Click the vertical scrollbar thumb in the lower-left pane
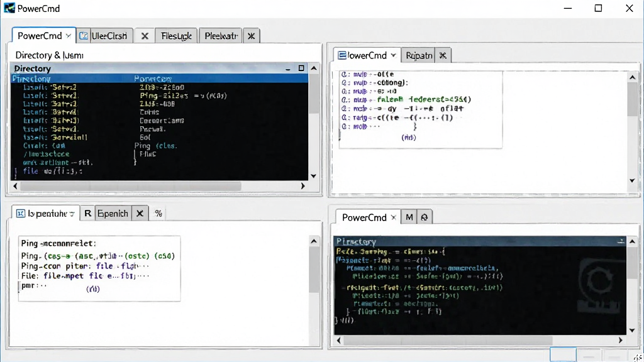 pyautogui.click(x=314, y=269)
